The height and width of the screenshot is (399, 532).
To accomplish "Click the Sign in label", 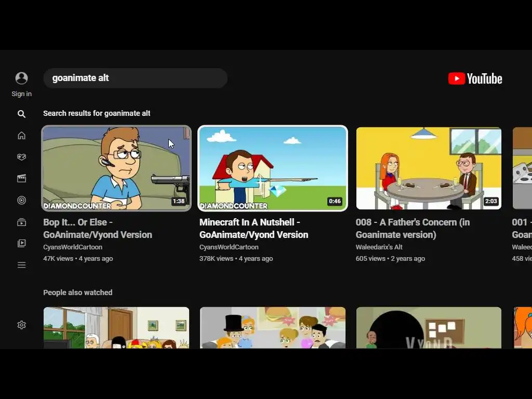I will point(21,94).
